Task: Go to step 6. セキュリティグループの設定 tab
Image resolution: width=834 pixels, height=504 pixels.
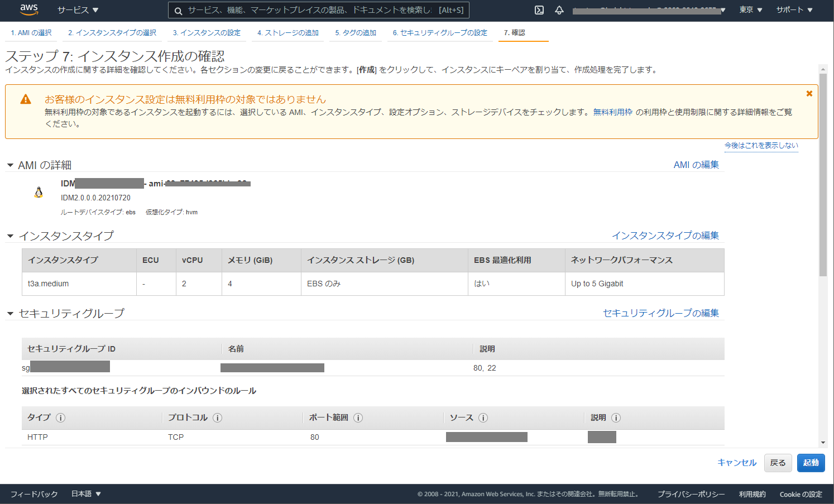Action: pyautogui.click(x=440, y=33)
